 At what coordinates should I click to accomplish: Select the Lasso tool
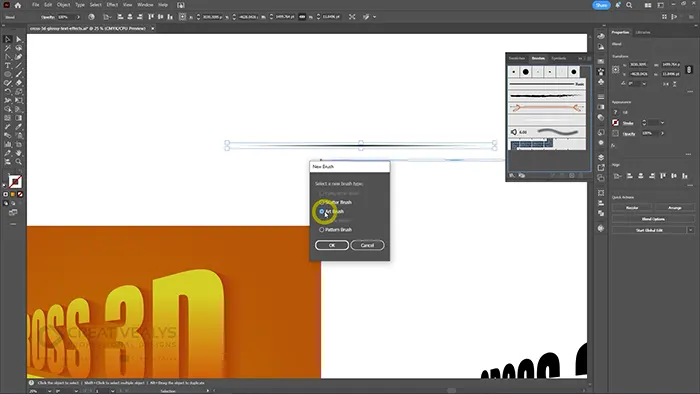[19, 48]
